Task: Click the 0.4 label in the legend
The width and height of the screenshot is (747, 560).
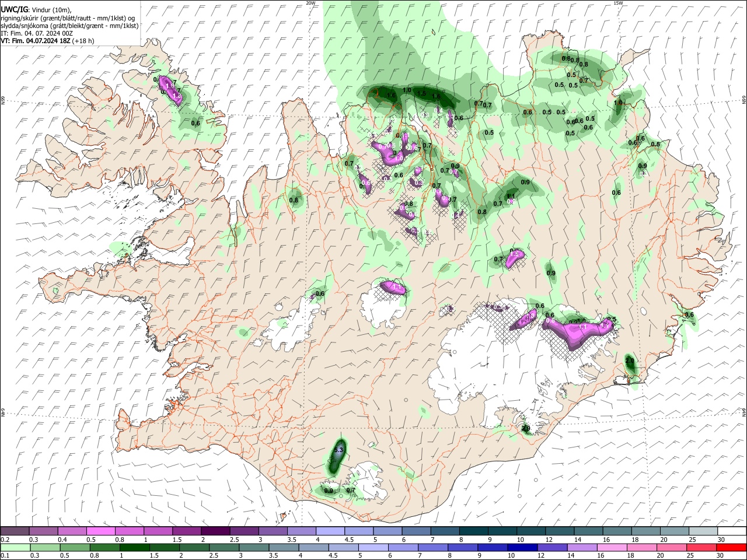Action: pyautogui.click(x=62, y=540)
